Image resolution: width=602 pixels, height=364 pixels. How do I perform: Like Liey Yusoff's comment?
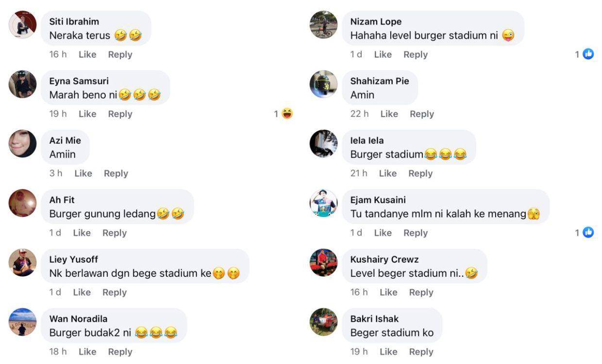[82, 292]
